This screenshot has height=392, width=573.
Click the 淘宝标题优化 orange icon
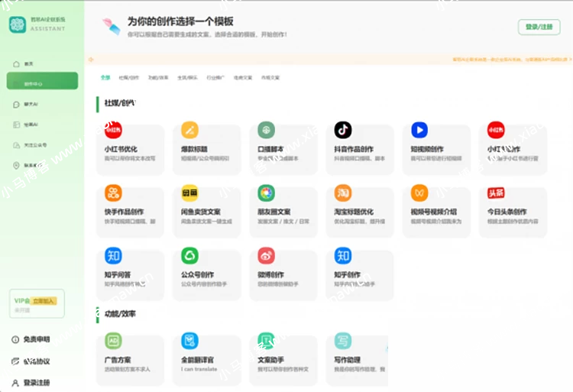coord(342,193)
